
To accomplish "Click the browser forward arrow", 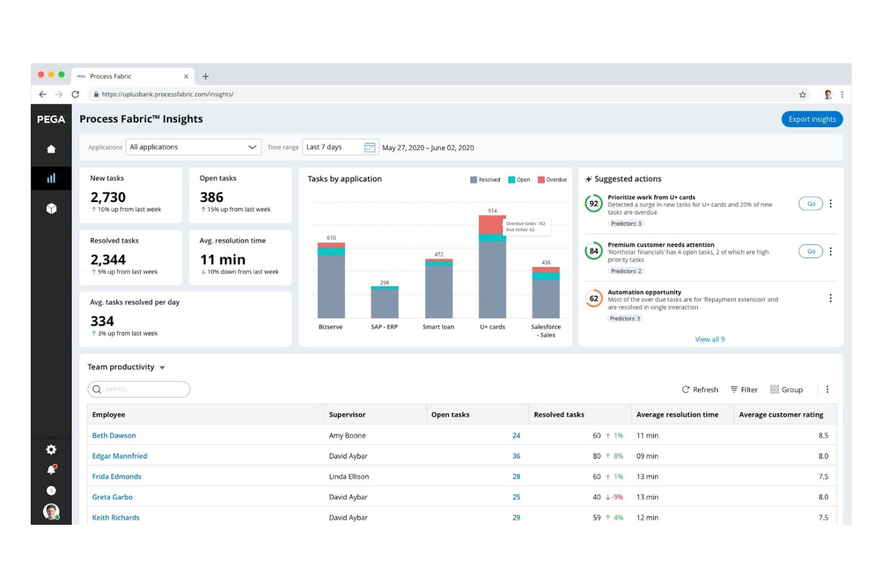I will [x=58, y=94].
